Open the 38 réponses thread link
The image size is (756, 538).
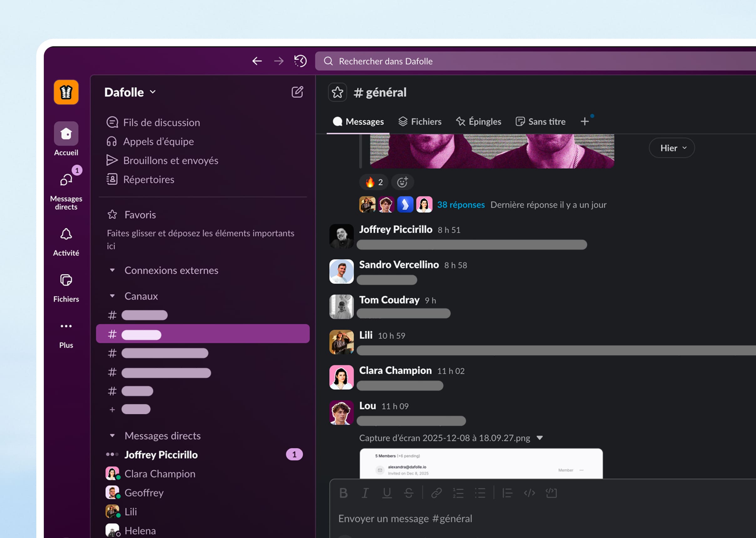(x=460, y=205)
